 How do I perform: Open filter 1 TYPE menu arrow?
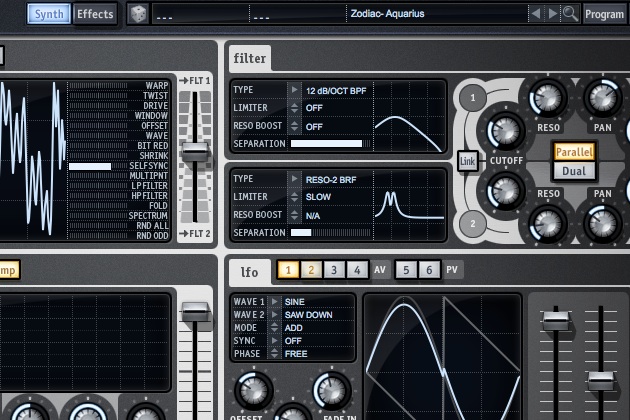[x=295, y=90]
